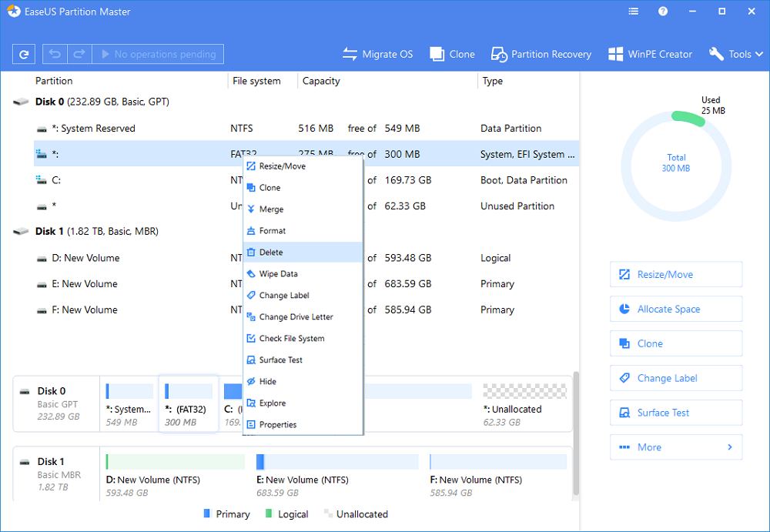Click the Redo arrow icon

click(79, 55)
